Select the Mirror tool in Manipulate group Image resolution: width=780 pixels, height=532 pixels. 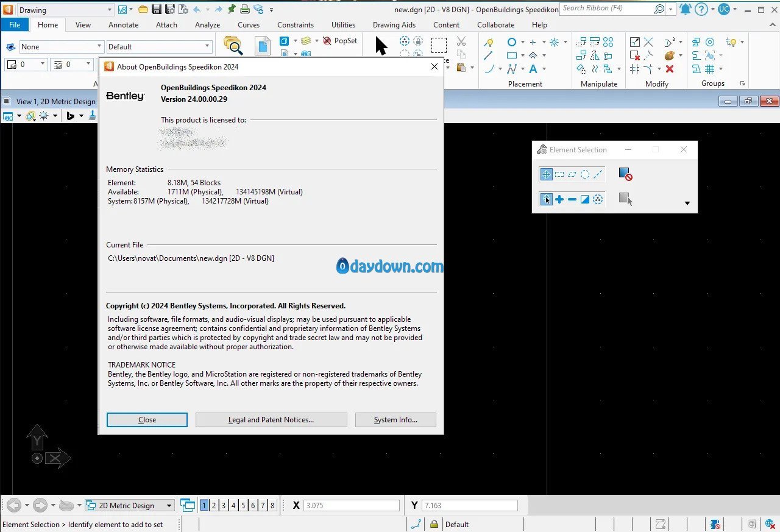595,55
